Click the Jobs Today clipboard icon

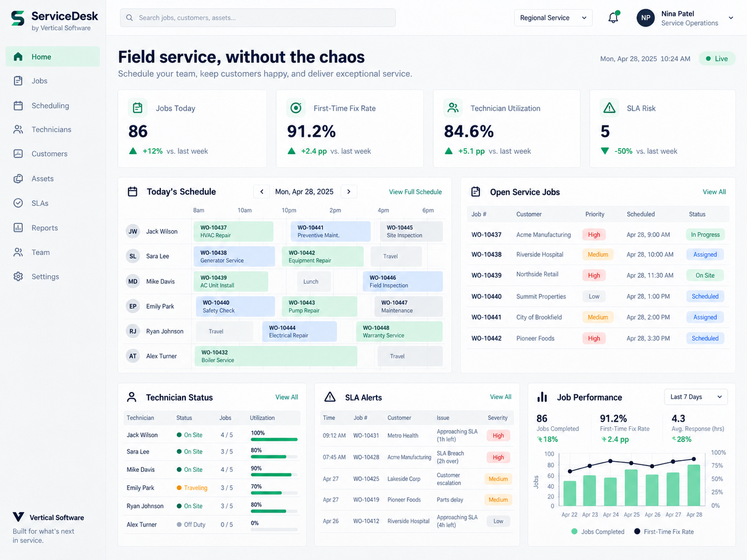point(137,108)
